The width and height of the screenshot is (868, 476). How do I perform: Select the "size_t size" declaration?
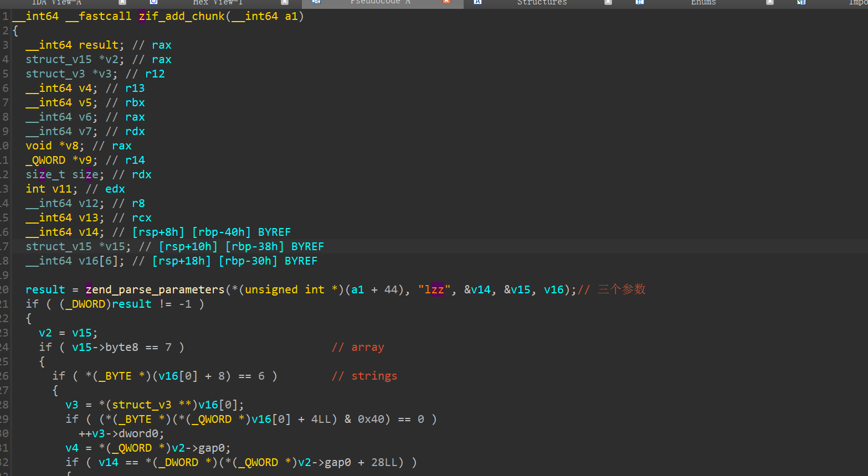[x=65, y=174]
